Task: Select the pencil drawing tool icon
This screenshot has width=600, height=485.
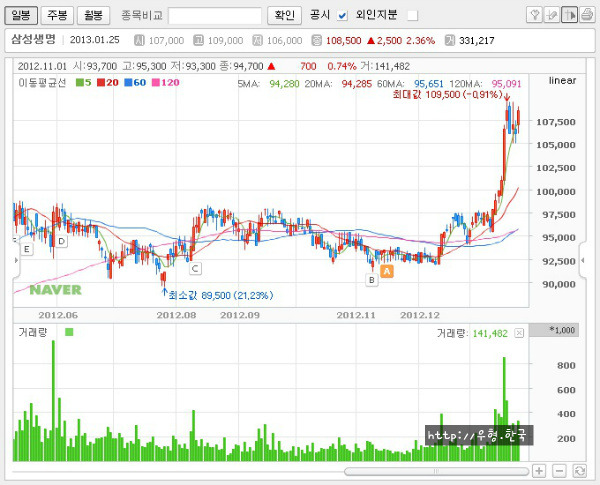Action: click(x=552, y=15)
